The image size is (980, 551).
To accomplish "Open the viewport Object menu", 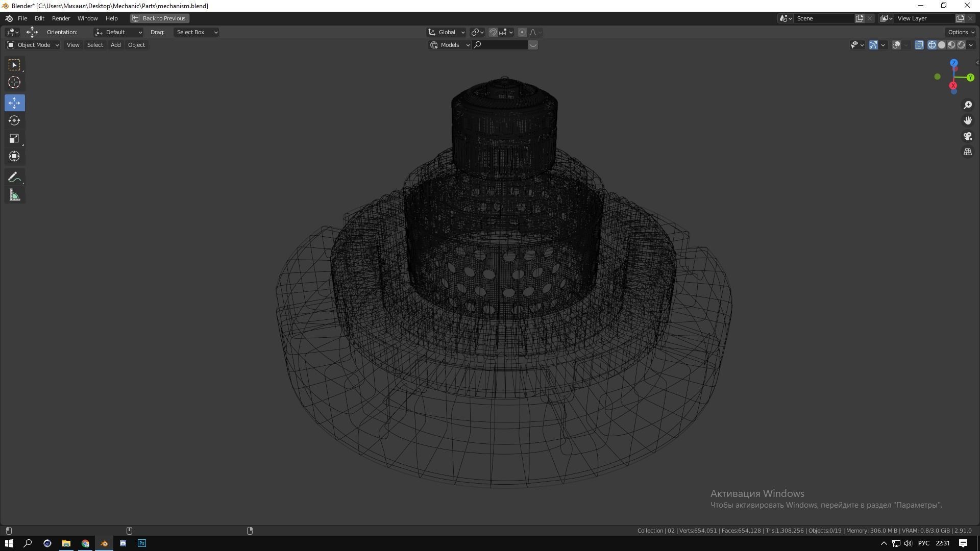I will tap(136, 45).
